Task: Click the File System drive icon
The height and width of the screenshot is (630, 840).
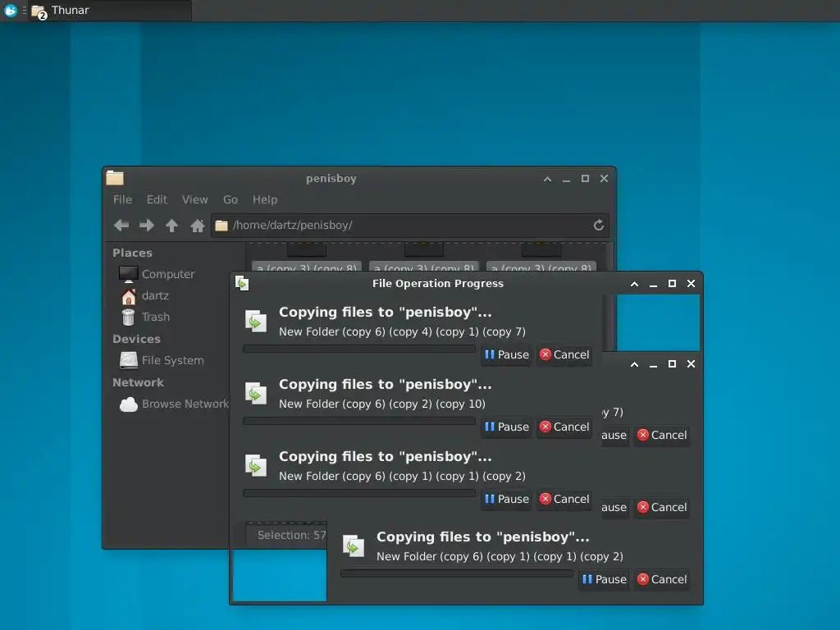Action: tap(128, 361)
